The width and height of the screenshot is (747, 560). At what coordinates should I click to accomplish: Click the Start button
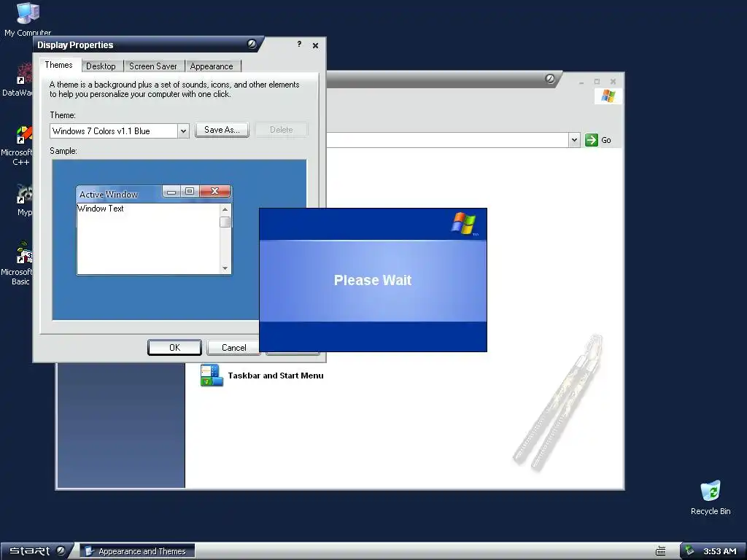(x=37, y=551)
